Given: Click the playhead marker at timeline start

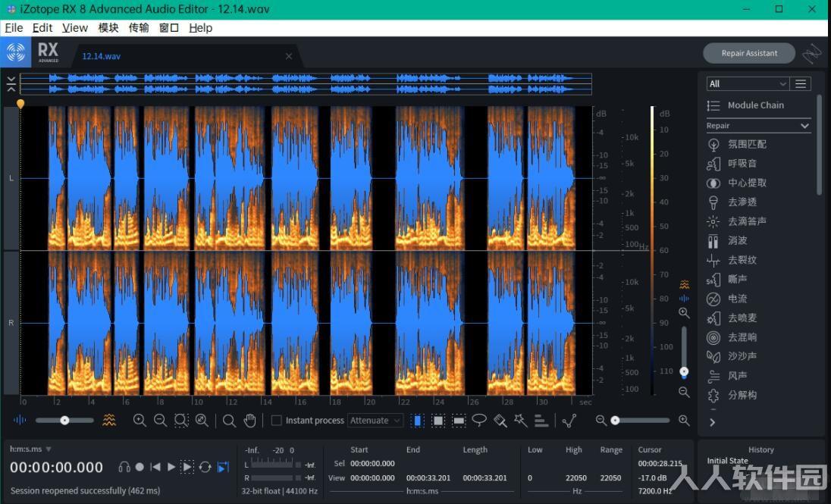Looking at the screenshot, I should (x=20, y=104).
